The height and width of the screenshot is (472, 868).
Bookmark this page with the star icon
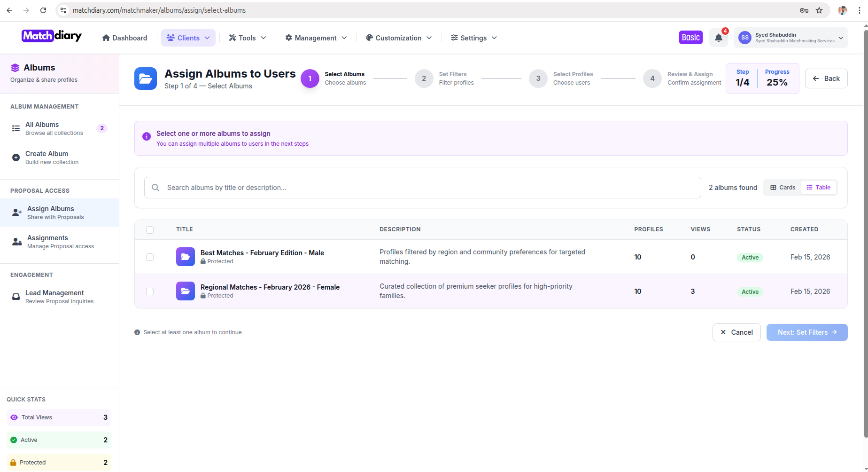pos(819,10)
